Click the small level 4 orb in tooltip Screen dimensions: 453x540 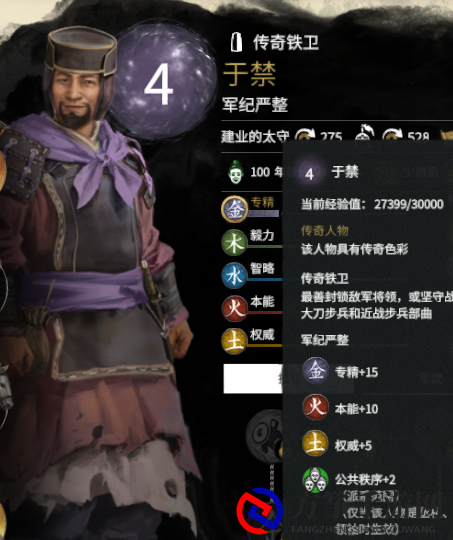coord(310,173)
